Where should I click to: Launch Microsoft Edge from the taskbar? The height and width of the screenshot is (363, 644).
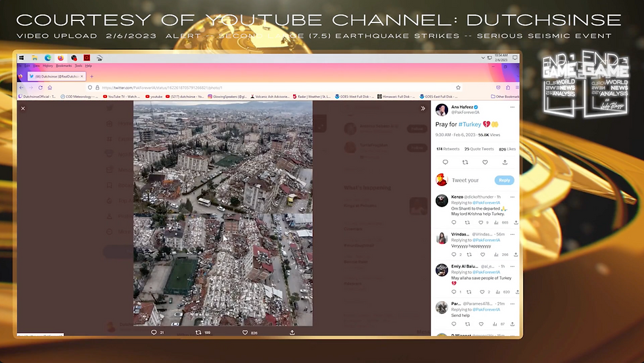[47, 58]
